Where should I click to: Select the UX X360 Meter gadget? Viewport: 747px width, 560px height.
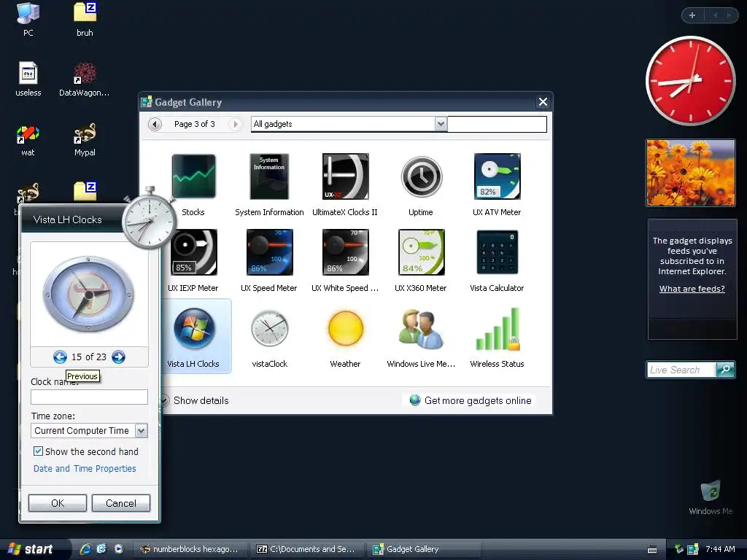click(x=421, y=260)
